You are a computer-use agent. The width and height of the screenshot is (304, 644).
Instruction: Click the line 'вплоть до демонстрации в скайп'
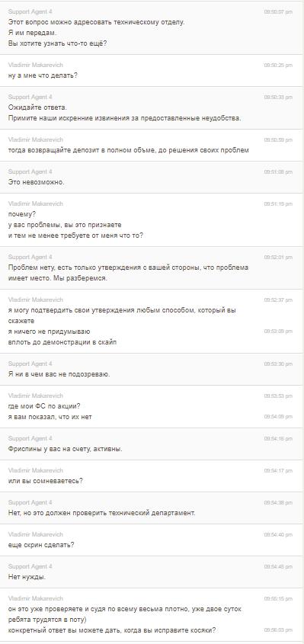point(62,342)
